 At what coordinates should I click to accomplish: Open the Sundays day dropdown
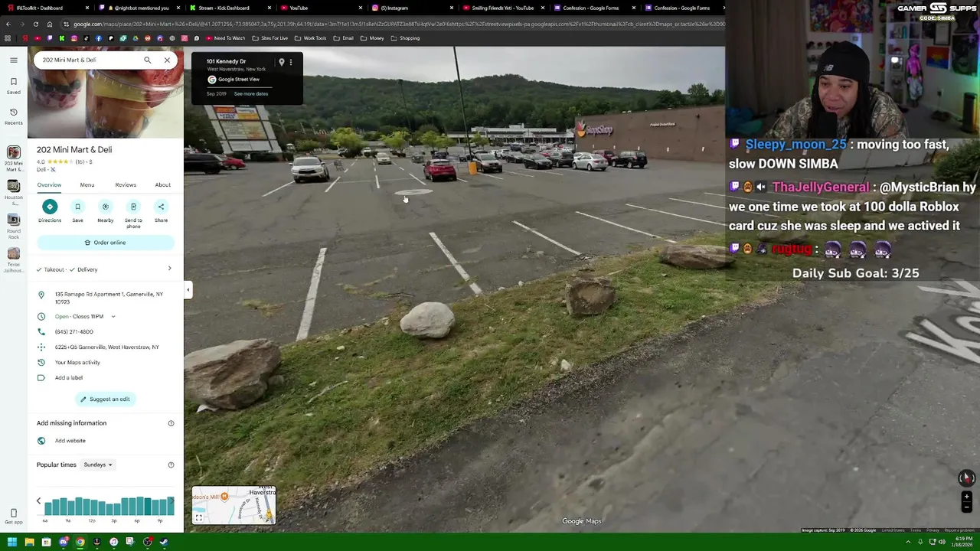pyautogui.click(x=98, y=465)
